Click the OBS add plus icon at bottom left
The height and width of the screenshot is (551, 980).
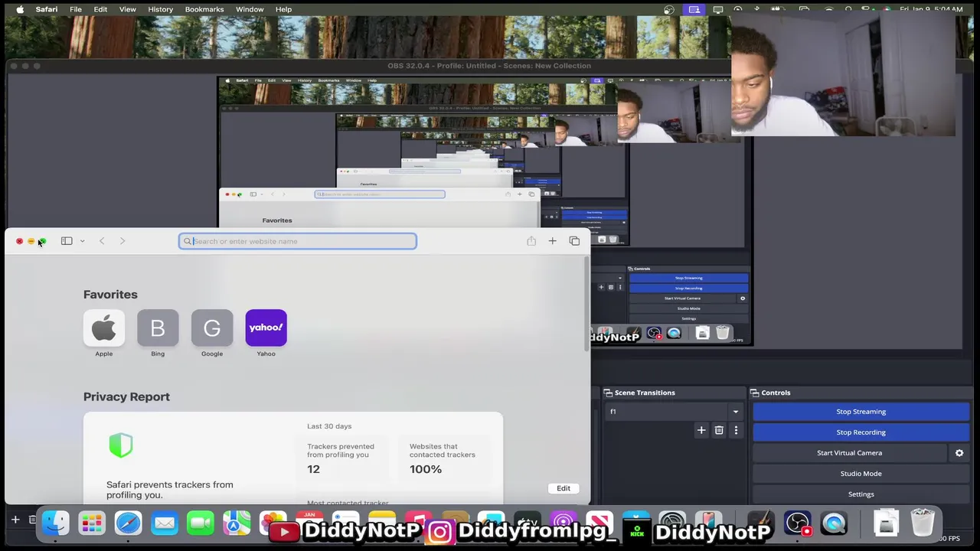[15, 520]
